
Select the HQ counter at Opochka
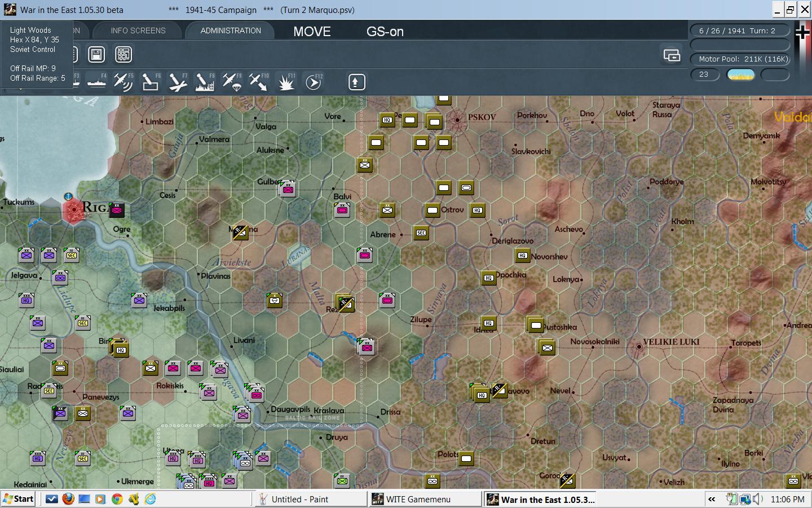pyautogui.click(x=488, y=278)
